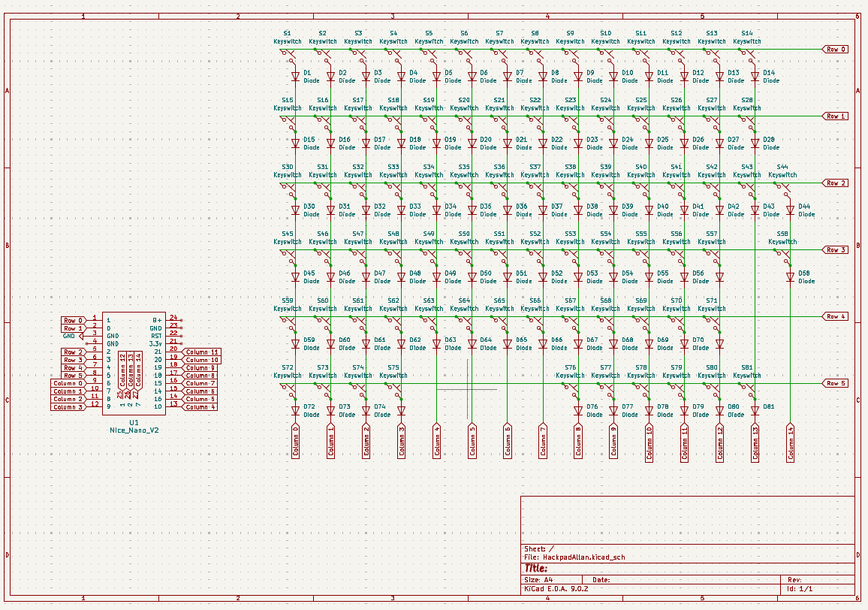Click the Column 4 label on U1 pin 13
The width and height of the screenshot is (868, 610).
pos(200,407)
